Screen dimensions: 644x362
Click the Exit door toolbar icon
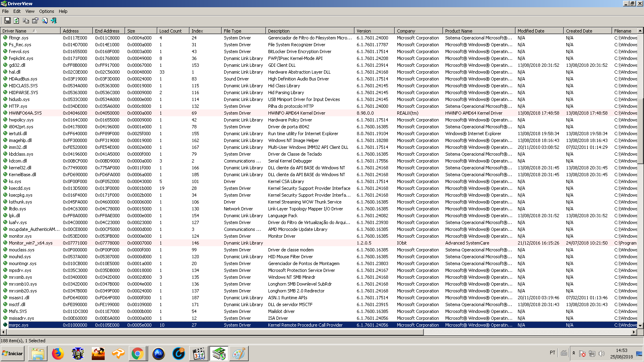[54, 21]
